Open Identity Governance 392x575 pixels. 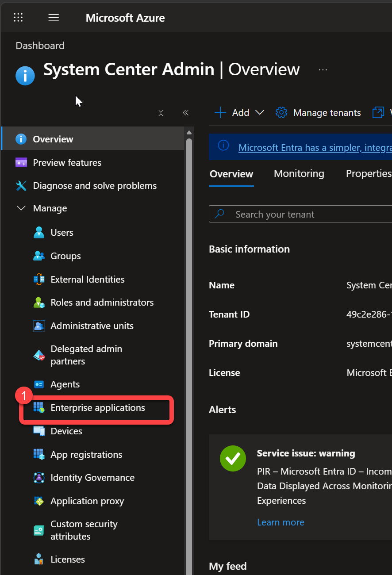[92, 478]
